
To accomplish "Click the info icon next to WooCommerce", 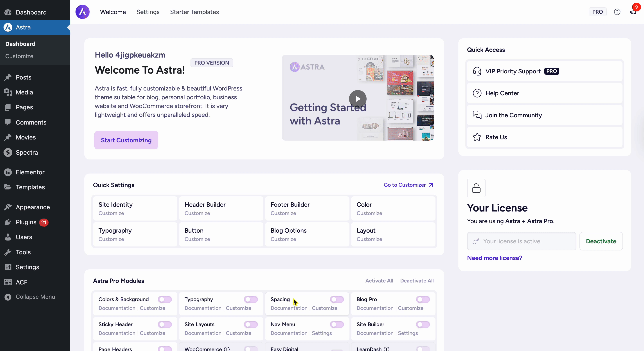I will coord(227,349).
